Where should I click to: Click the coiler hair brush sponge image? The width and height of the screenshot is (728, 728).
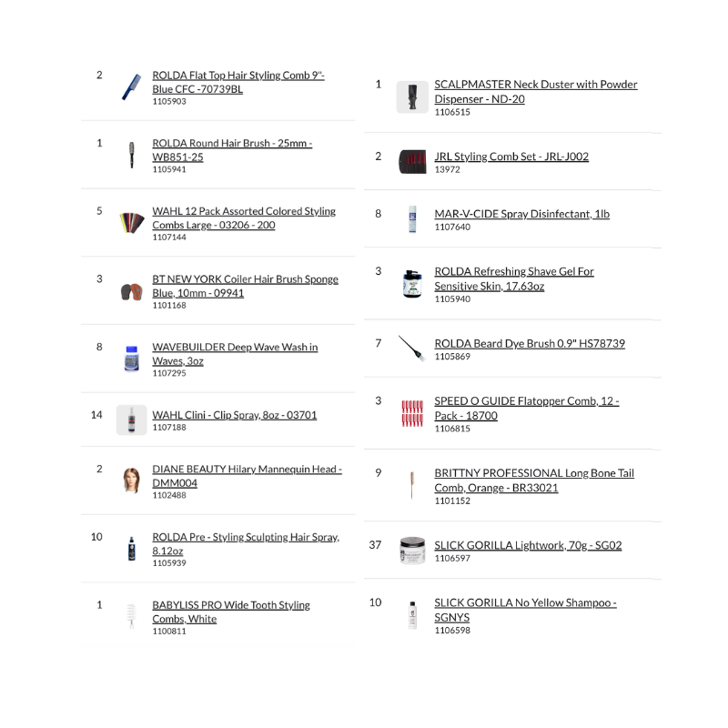coord(131,292)
